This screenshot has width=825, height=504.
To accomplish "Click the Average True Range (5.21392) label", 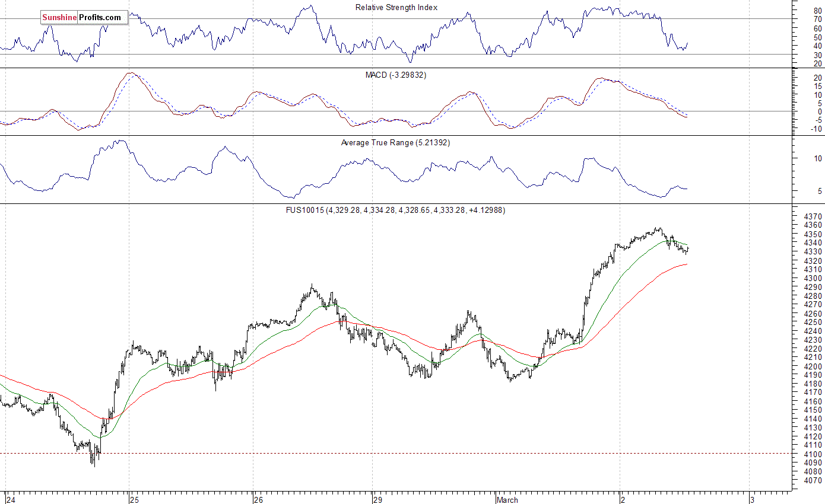I will tap(396, 143).
